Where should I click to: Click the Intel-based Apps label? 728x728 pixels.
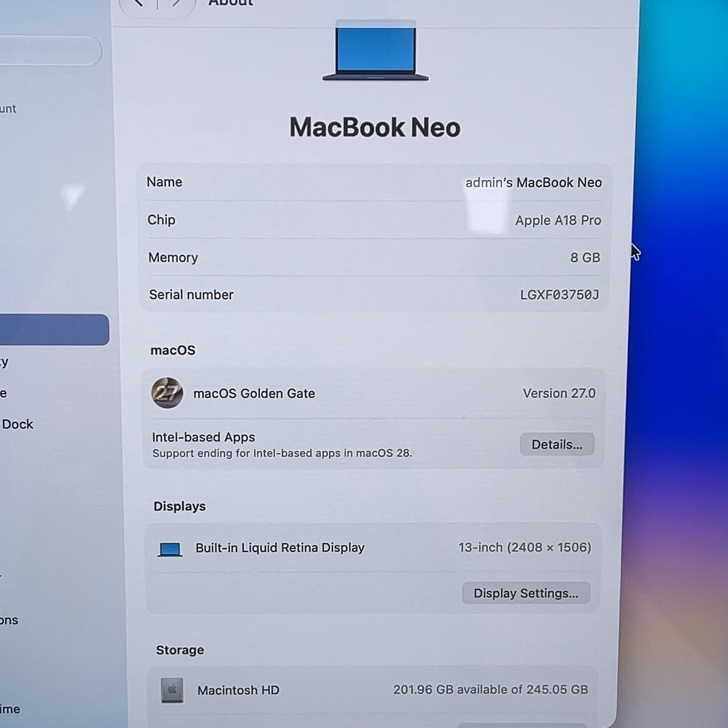(x=203, y=437)
